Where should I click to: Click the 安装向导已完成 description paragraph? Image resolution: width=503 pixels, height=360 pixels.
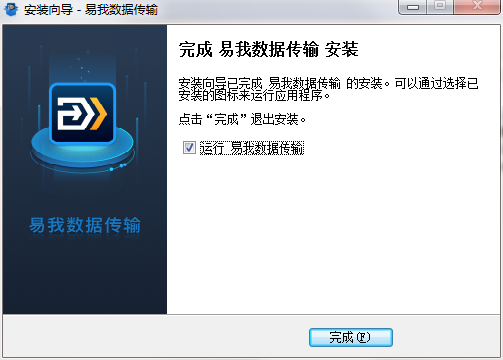click(x=328, y=89)
